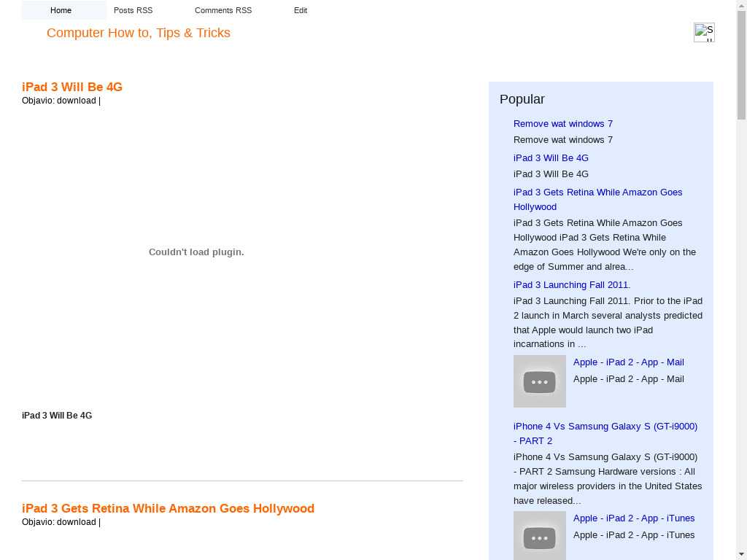The height and width of the screenshot is (560, 747).
Task: Click the download label under iPad 3 Will Be 4G
Action: coord(77,101)
